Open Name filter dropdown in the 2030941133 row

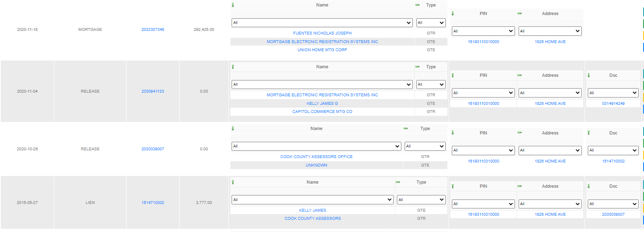(x=322, y=85)
